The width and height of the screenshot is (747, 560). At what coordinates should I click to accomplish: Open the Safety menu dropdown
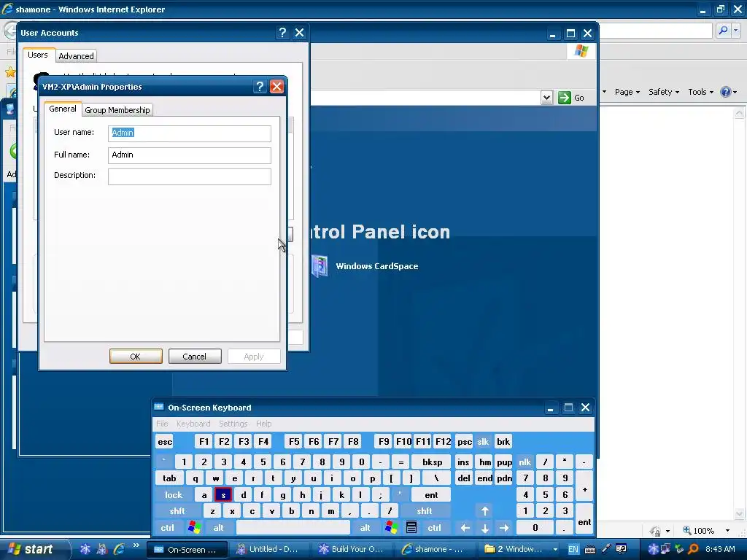point(663,92)
